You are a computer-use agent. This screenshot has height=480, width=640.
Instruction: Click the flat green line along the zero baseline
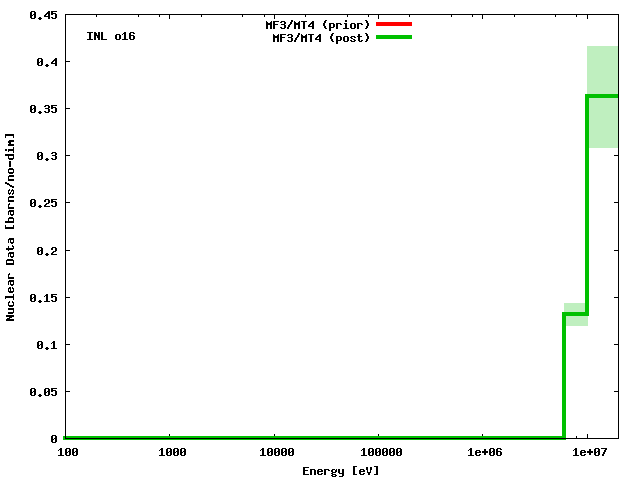pyautogui.click(x=300, y=437)
